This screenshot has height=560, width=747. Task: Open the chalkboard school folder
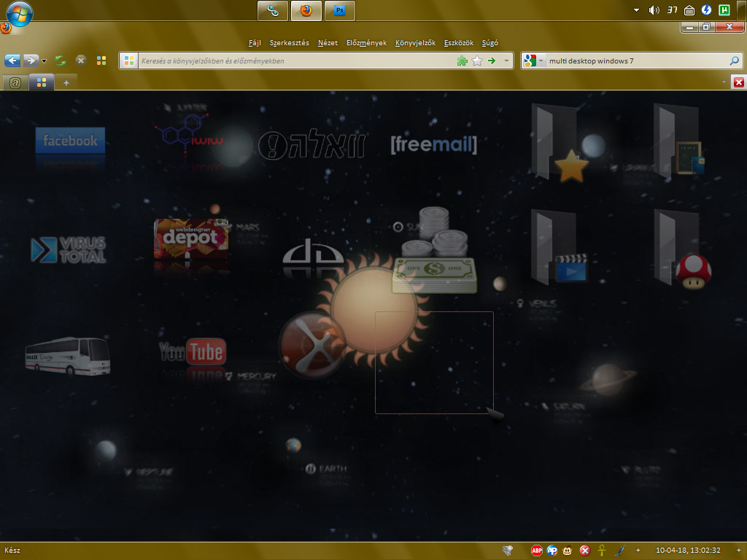click(679, 141)
